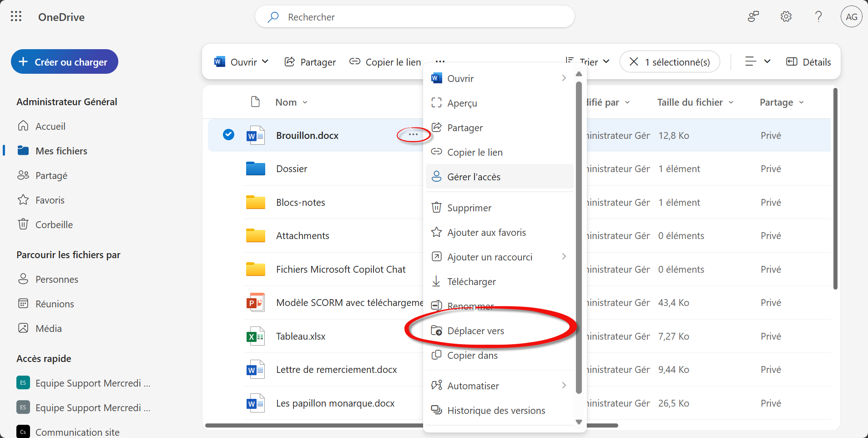Screen dimensions: 868x438
Task: Click the AG account avatar
Action: tap(851, 17)
